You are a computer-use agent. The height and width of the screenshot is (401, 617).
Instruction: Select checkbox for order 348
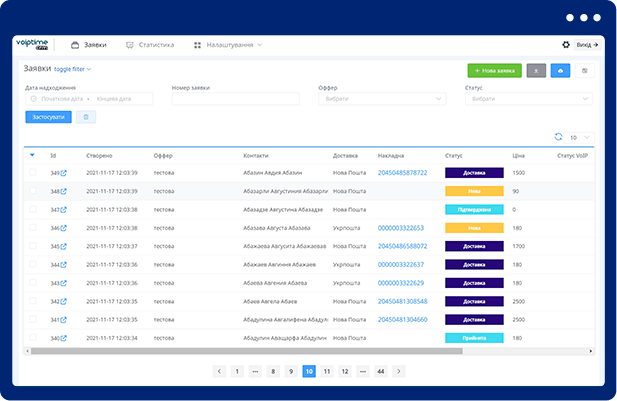[33, 191]
